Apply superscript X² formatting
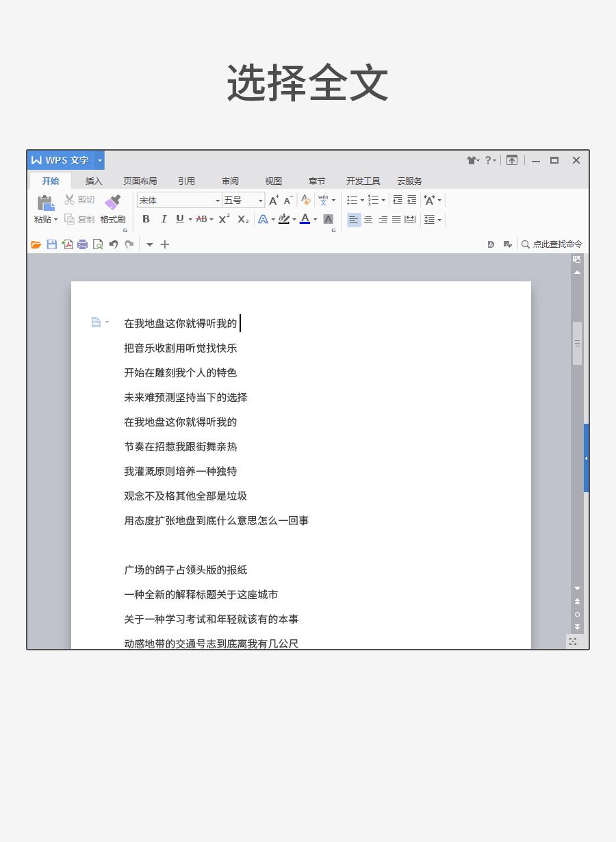The image size is (616, 842). click(224, 219)
